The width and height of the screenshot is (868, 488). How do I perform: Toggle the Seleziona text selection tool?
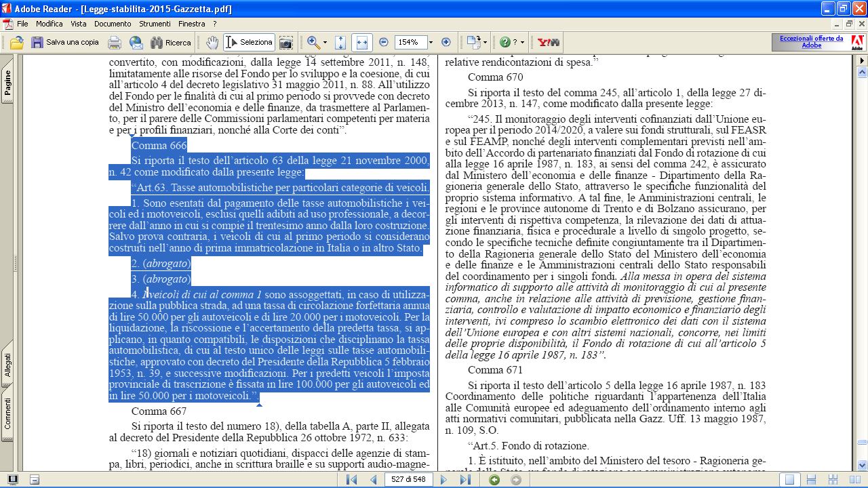click(249, 42)
